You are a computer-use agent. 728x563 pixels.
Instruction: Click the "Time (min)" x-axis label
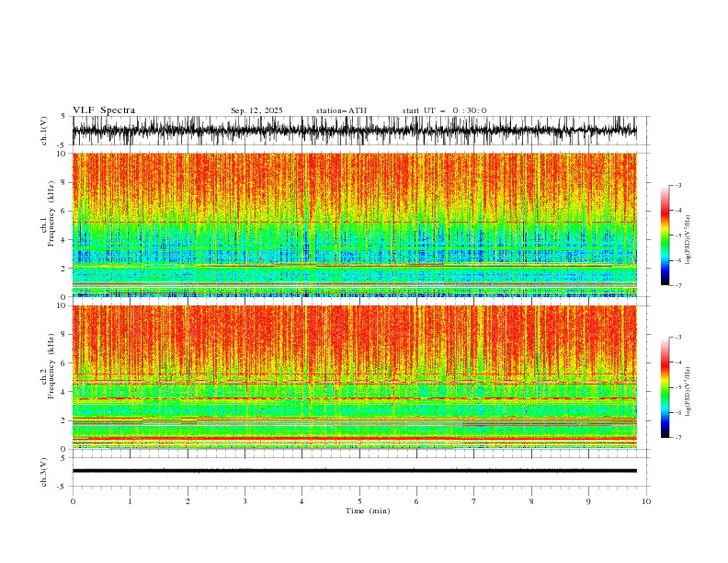[x=368, y=511]
